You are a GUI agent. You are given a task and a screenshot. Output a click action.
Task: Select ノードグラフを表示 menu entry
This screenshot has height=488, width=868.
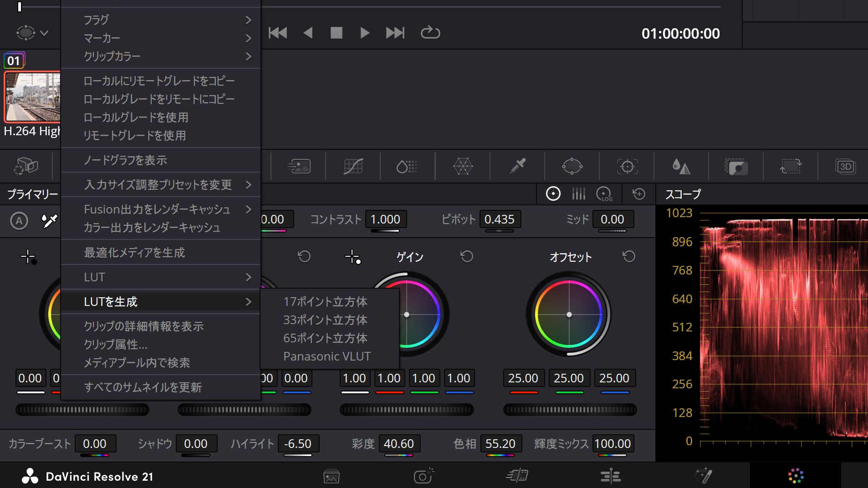pyautogui.click(x=160, y=160)
